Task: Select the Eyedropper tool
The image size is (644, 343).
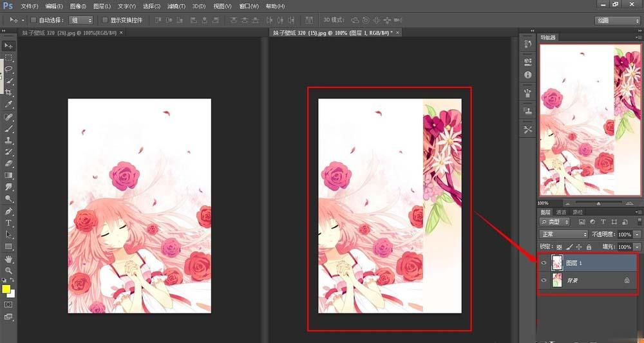Action: click(x=9, y=104)
